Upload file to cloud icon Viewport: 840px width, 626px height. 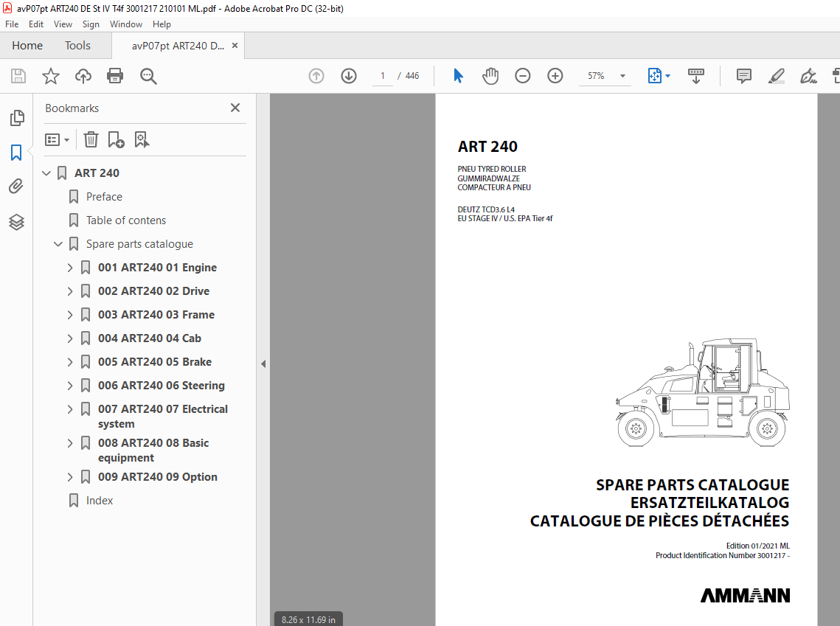point(83,76)
